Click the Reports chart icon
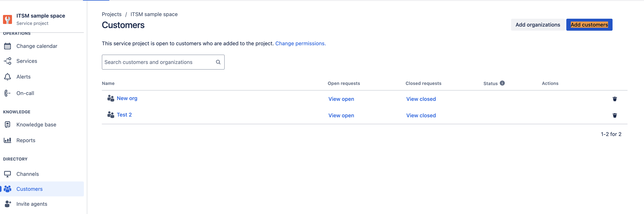Viewport: 644px width, 214px height. [7, 140]
